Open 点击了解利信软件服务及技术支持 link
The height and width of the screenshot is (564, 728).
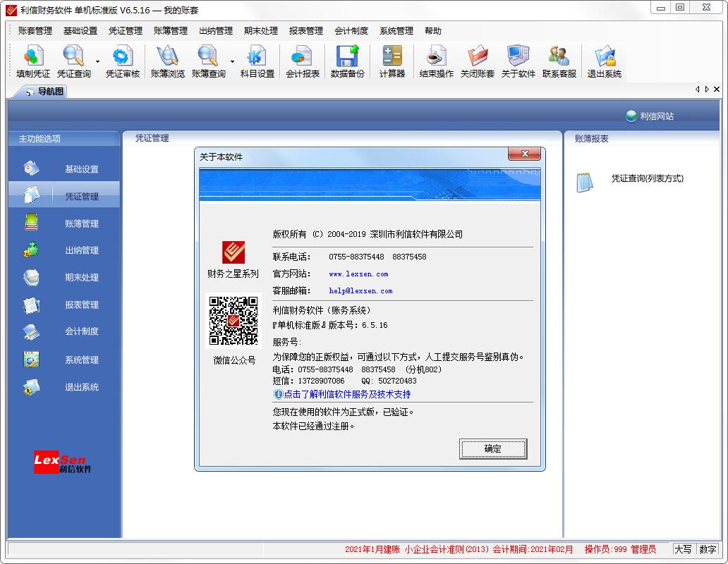tap(347, 394)
